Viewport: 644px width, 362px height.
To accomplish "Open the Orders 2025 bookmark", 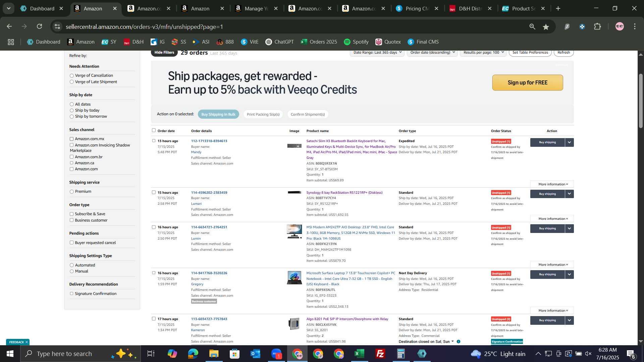I will [319, 42].
